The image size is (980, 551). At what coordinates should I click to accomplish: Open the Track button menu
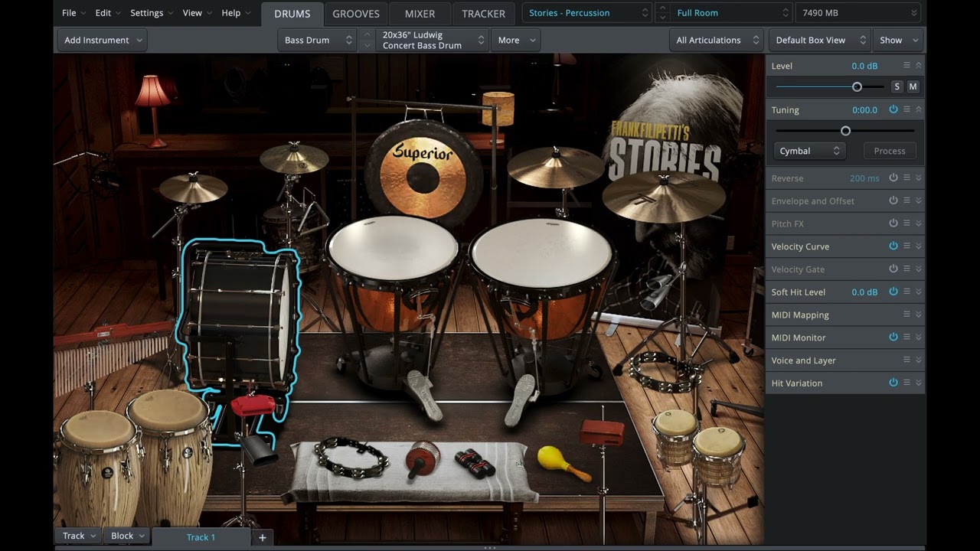coord(79,536)
